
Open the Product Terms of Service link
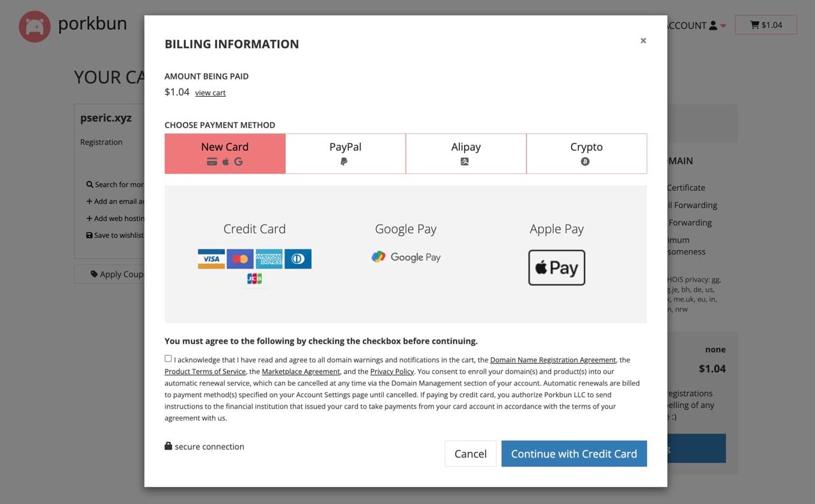(x=205, y=372)
